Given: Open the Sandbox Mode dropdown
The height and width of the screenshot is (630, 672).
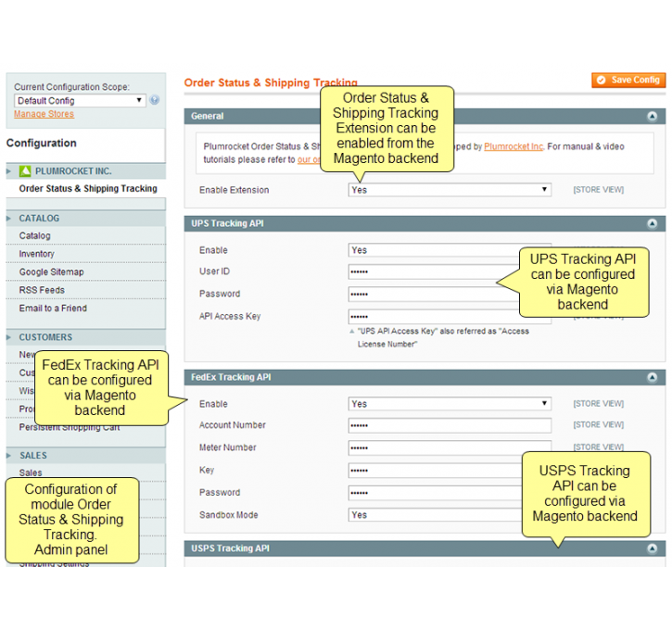Looking at the screenshot, I should pyautogui.click(x=450, y=515).
